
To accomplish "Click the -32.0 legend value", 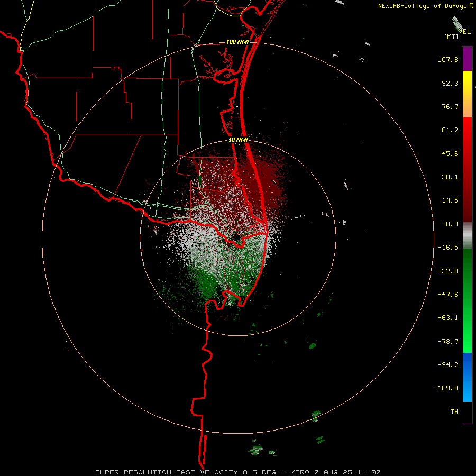I will [448, 271].
